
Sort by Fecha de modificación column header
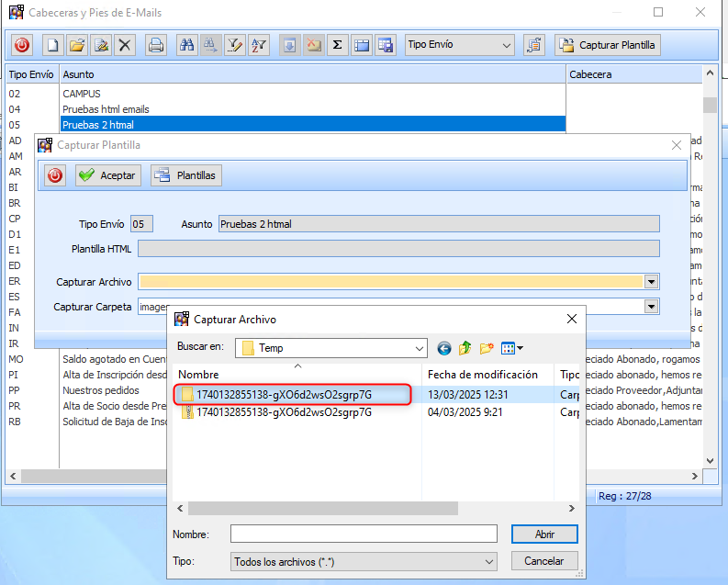point(487,375)
